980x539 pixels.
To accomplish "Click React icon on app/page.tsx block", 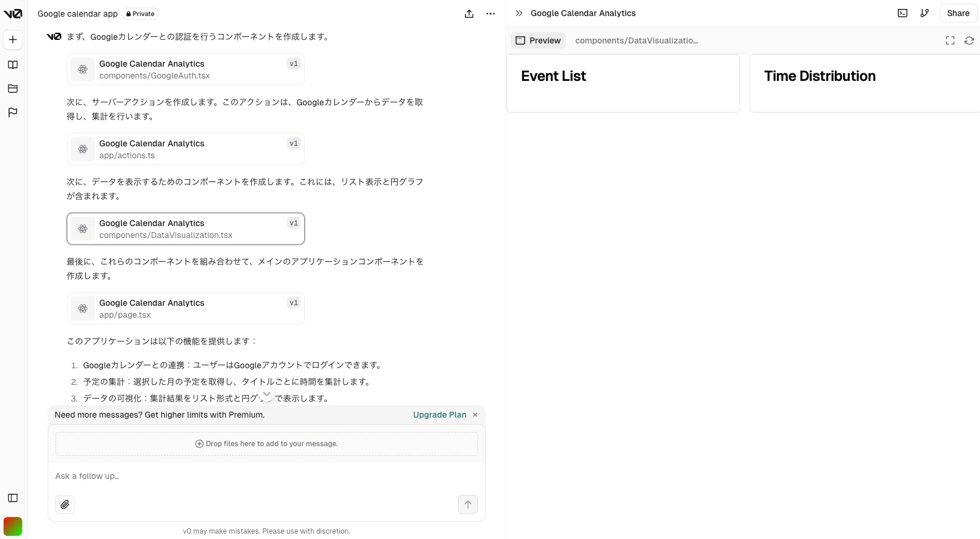I will [83, 309].
